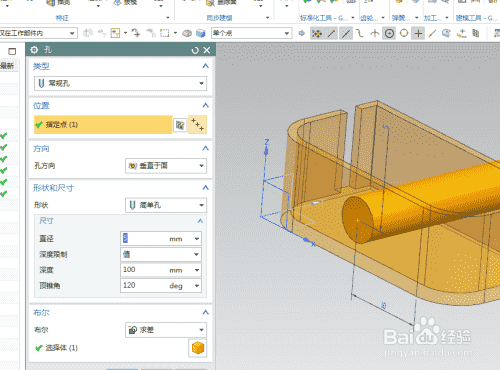Open the 弹簧 ribbon group dropdown

(x=416, y=18)
